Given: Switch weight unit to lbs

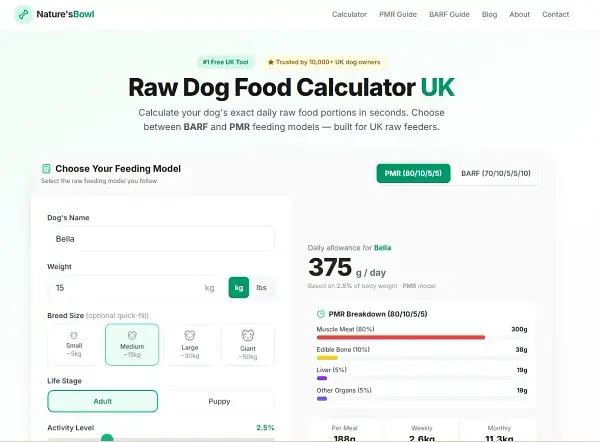Looking at the screenshot, I should click(261, 287).
